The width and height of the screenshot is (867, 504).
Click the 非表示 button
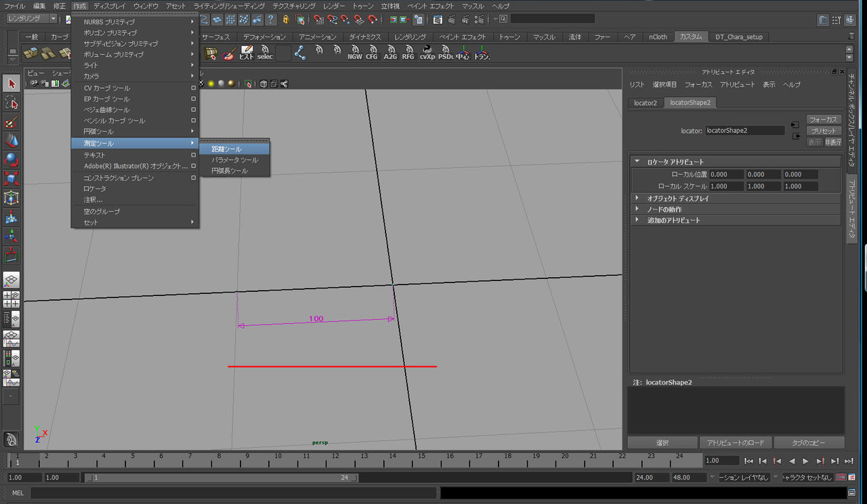point(833,142)
